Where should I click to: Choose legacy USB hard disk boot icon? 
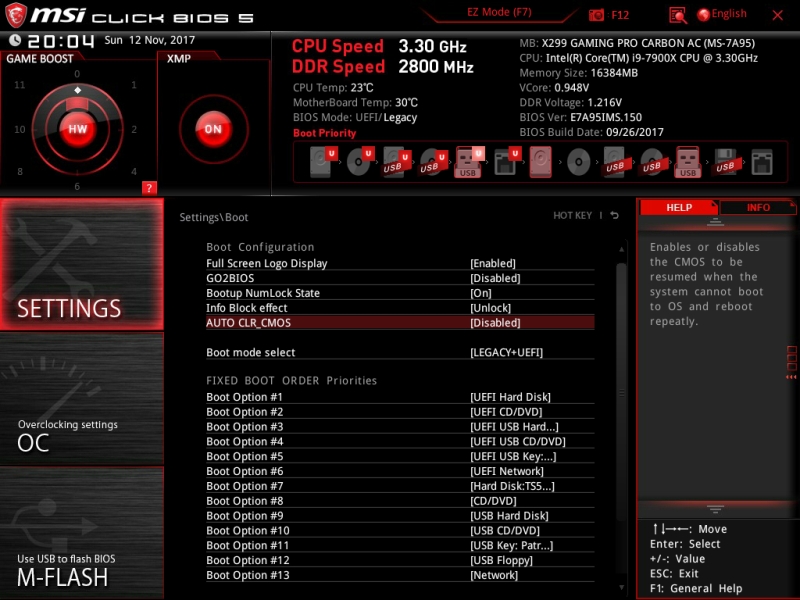[614, 162]
